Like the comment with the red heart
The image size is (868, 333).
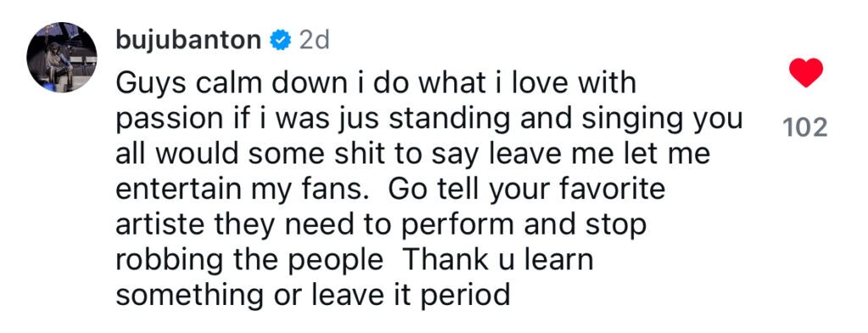[x=805, y=73]
